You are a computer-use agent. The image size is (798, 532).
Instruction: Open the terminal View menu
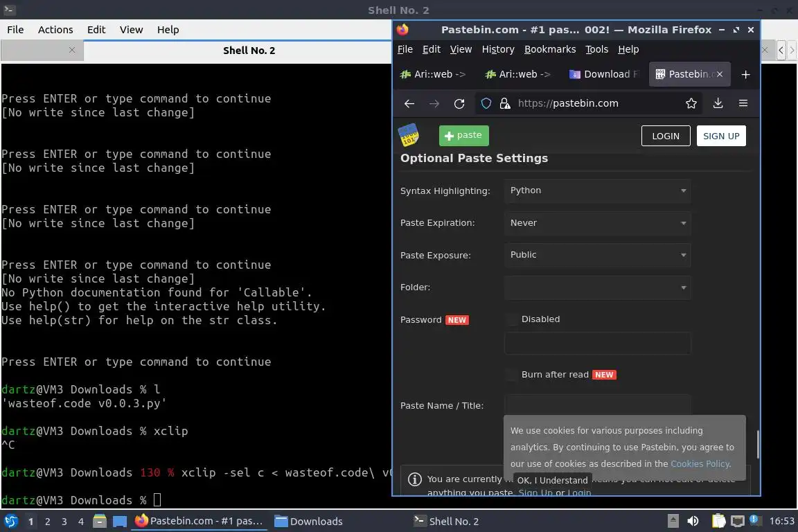click(132, 30)
